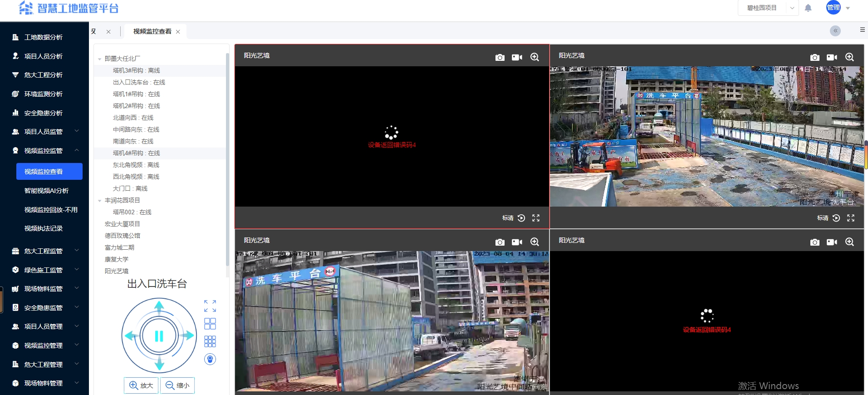Close the 视频监控查看 tab
The image size is (868, 395).
[x=178, y=32]
